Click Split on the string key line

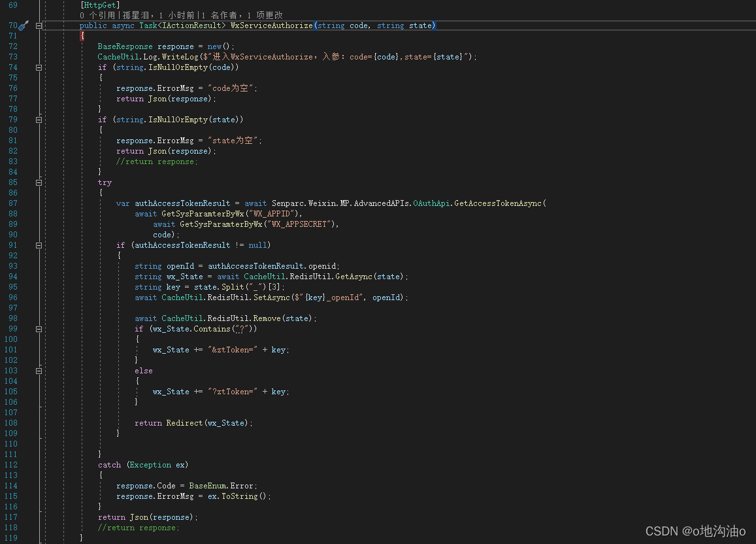point(233,287)
